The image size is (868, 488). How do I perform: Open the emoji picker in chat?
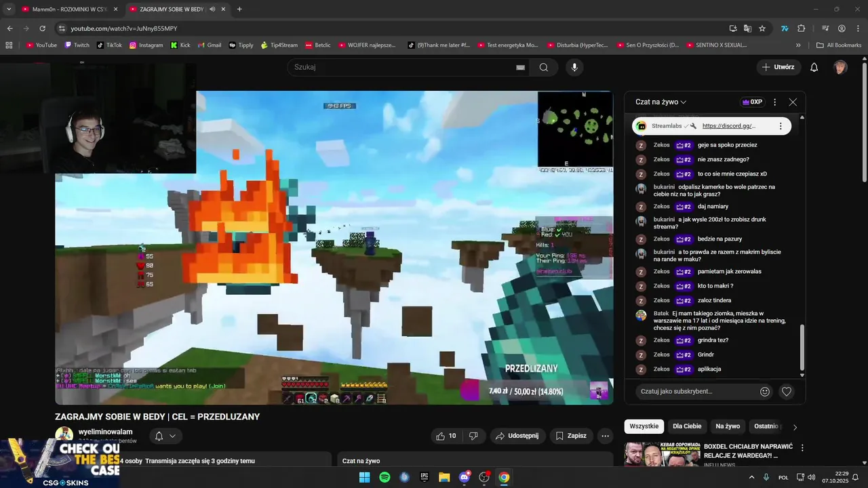click(x=765, y=391)
